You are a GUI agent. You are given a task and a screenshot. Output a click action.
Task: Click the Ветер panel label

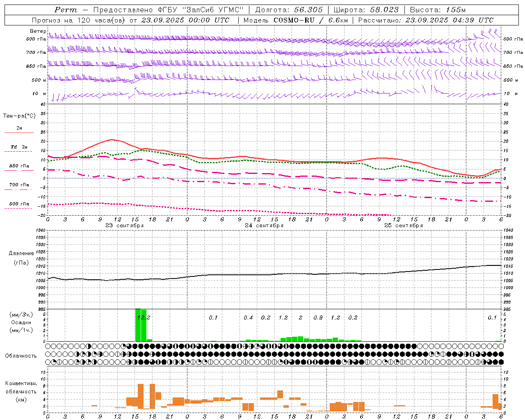click(x=38, y=31)
